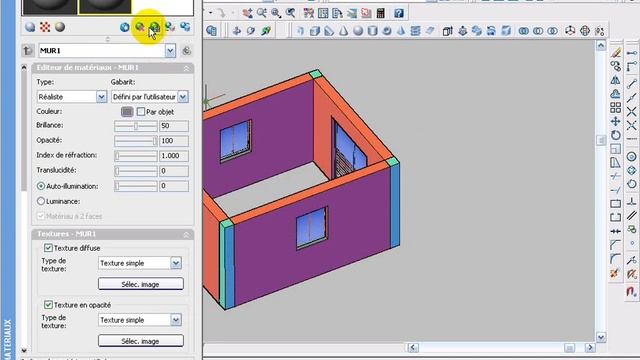640x360 pixels.
Task: Click the wedge solid tool icon
Action: [x=329, y=31]
